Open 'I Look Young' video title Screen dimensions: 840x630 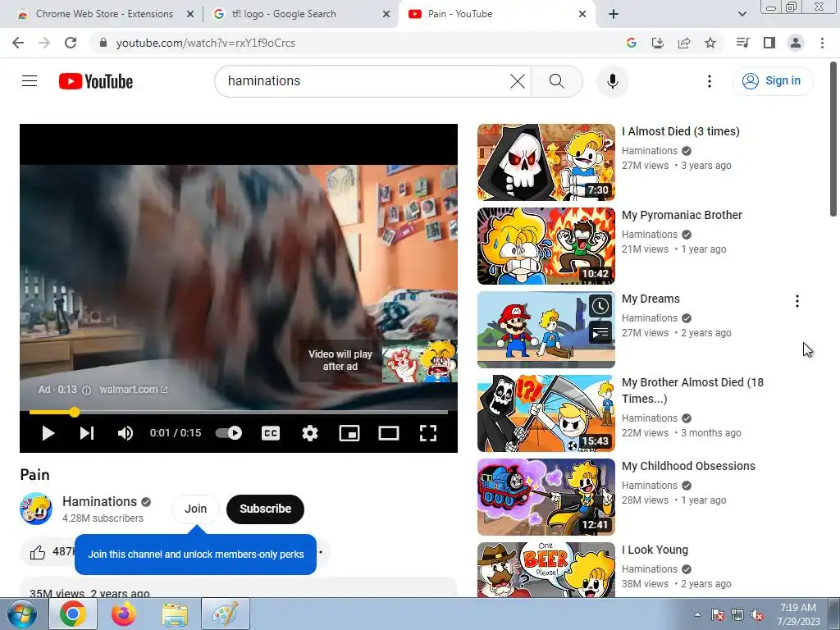coord(655,550)
